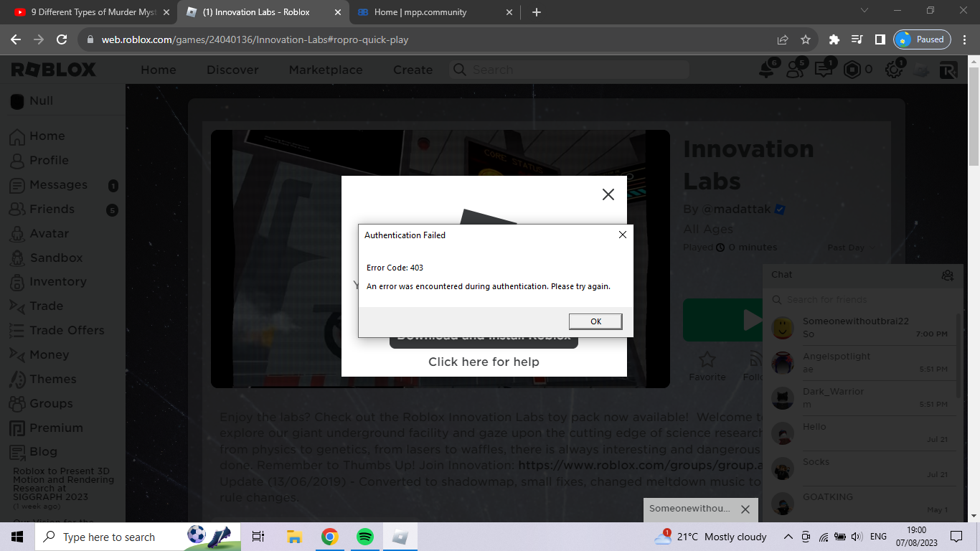Focus the Roblox Search field
The width and height of the screenshot is (980, 551).
(570, 70)
